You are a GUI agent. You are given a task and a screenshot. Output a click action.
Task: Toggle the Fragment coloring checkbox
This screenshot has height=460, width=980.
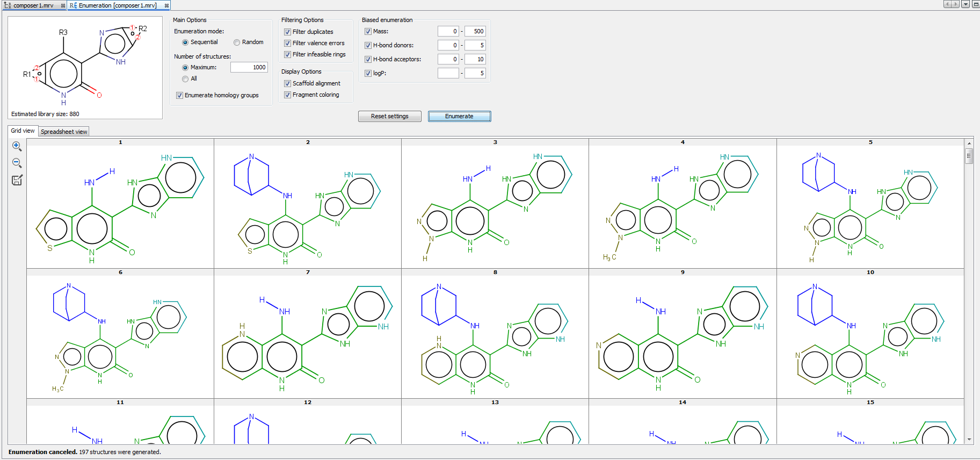tap(287, 95)
